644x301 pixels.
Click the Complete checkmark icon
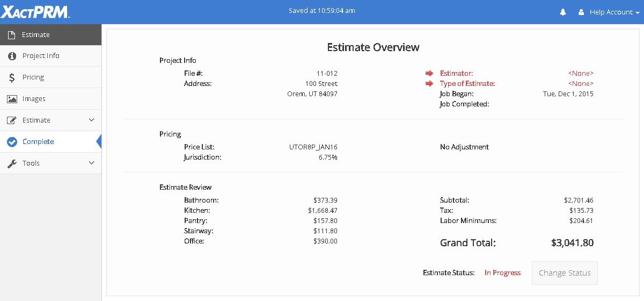[x=12, y=142]
